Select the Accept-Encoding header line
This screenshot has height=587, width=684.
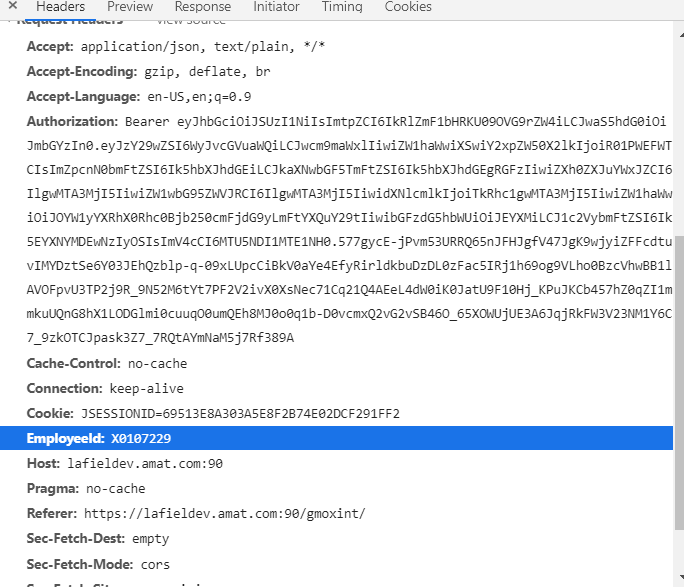click(x=148, y=72)
